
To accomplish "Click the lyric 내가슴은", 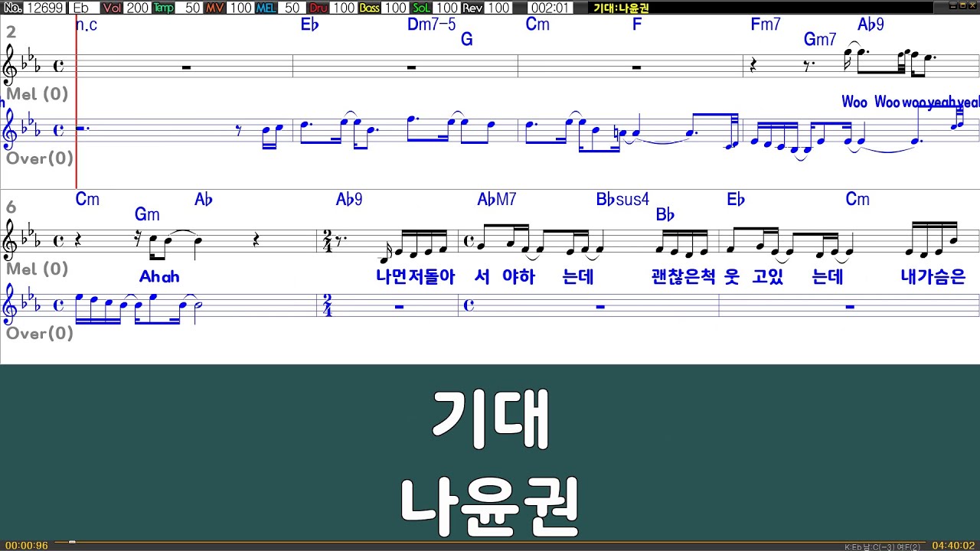I will [x=933, y=277].
